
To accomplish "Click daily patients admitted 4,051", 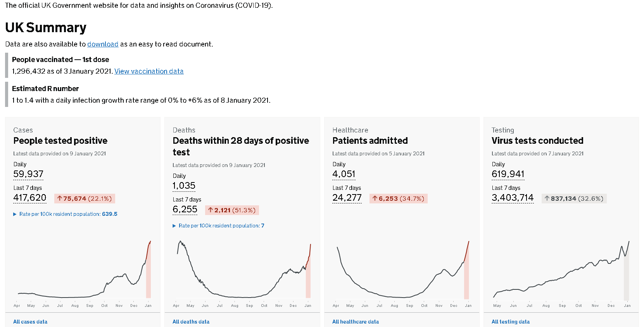I will click(344, 174).
